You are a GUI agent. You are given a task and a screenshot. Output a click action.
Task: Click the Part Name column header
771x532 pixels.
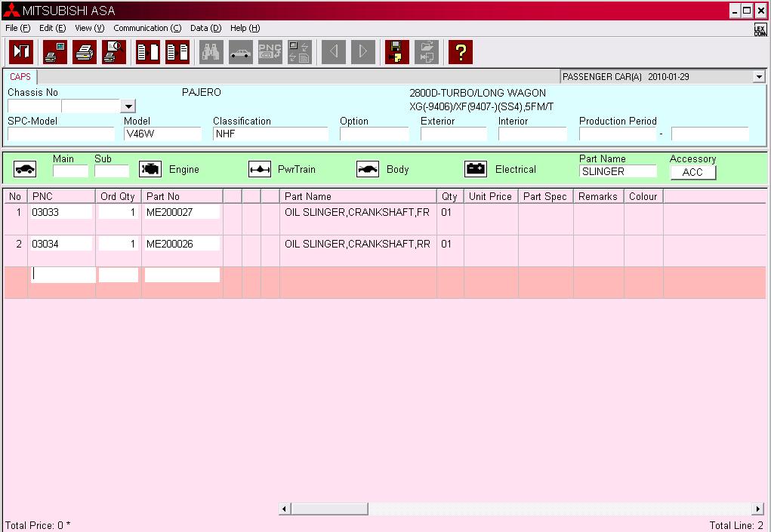(357, 196)
